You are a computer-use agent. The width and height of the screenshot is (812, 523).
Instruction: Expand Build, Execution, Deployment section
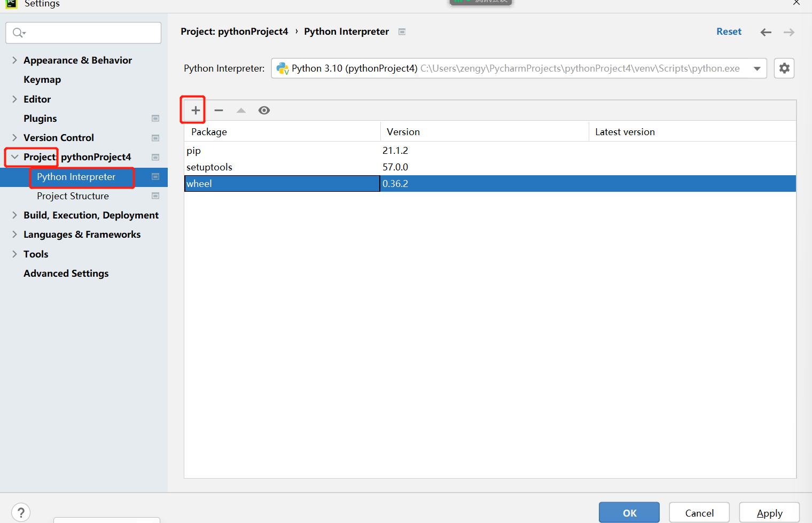pyautogui.click(x=14, y=215)
